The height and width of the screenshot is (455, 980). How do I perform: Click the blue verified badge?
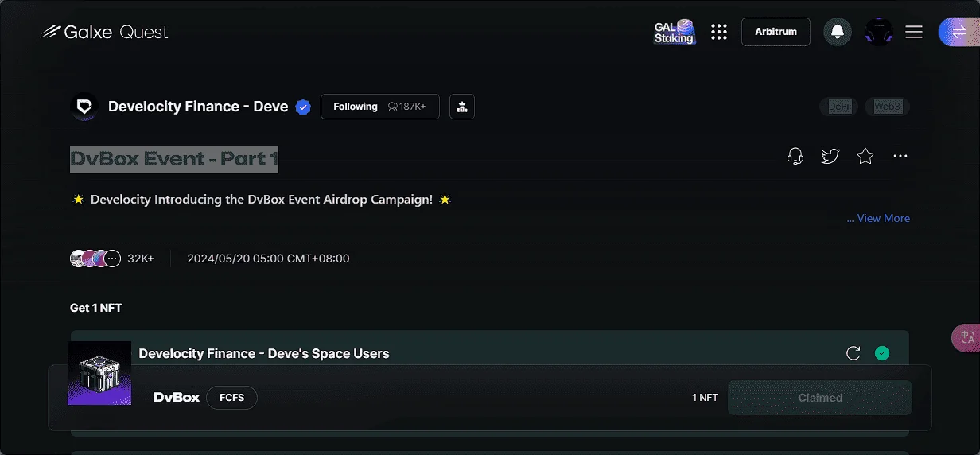pos(303,107)
